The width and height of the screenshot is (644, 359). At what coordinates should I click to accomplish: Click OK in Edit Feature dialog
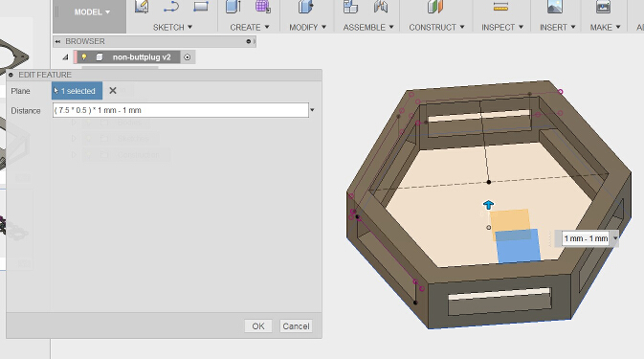pyautogui.click(x=258, y=326)
